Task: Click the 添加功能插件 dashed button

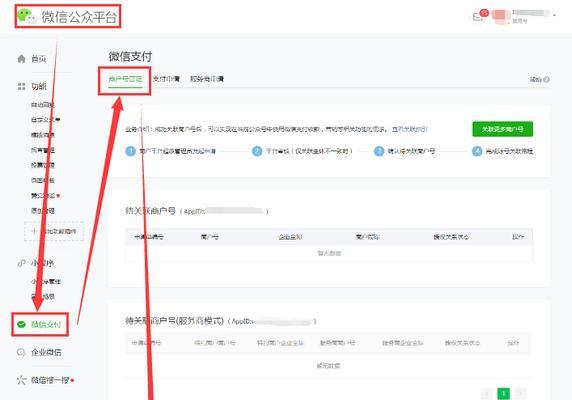Action: (54, 231)
